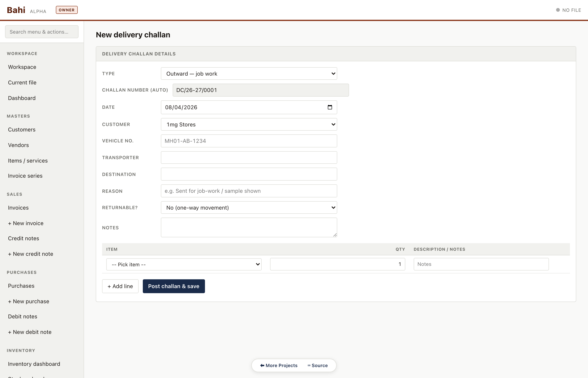Click Post challan & save
This screenshot has height=378, width=588.
173,286
